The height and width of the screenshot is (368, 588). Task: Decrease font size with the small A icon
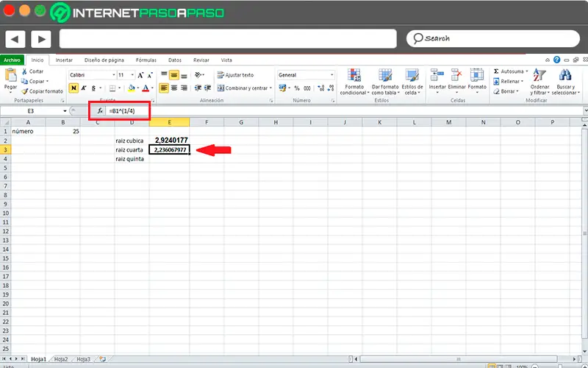point(150,75)
